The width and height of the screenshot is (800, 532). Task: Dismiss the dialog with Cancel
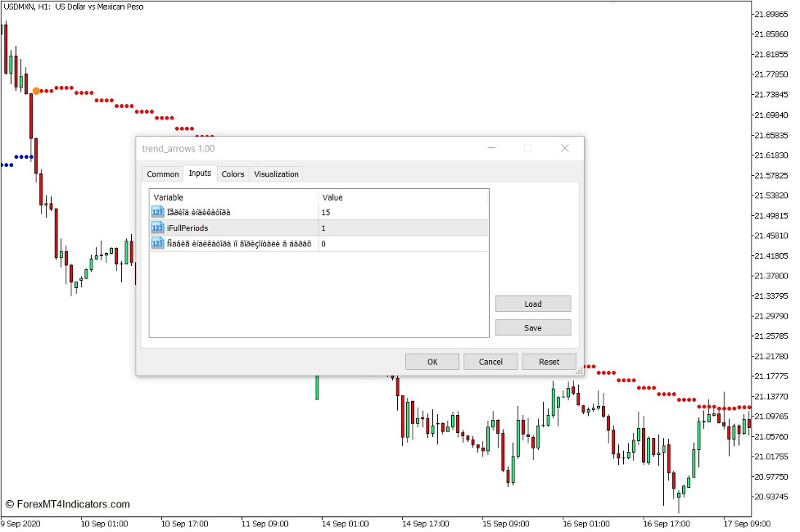[490, 361]
